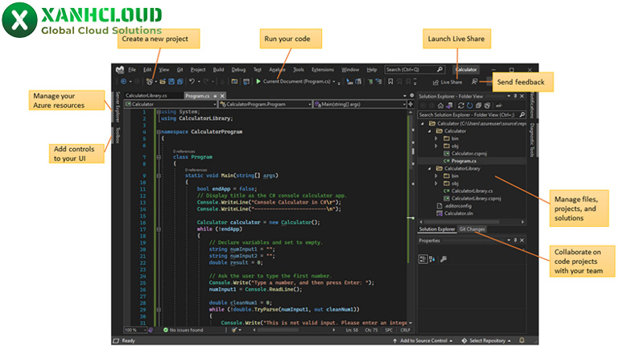Toggle pin on the Properties panel

click(x=515, y=240)
